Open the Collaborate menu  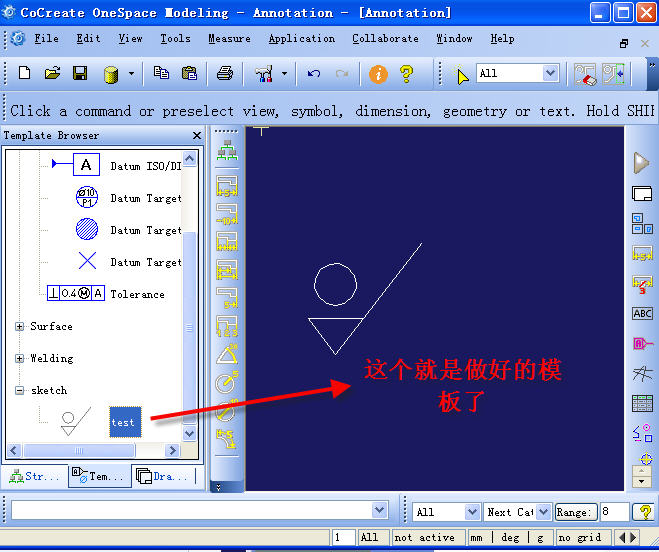pyautogui.click(x=385, y=39)
